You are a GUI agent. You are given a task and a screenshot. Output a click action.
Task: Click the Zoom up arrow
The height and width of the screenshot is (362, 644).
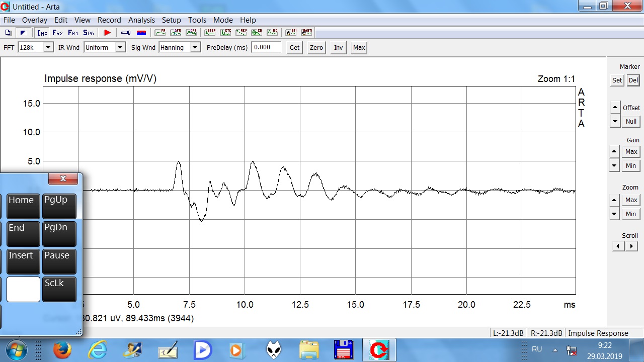point(614,200)
